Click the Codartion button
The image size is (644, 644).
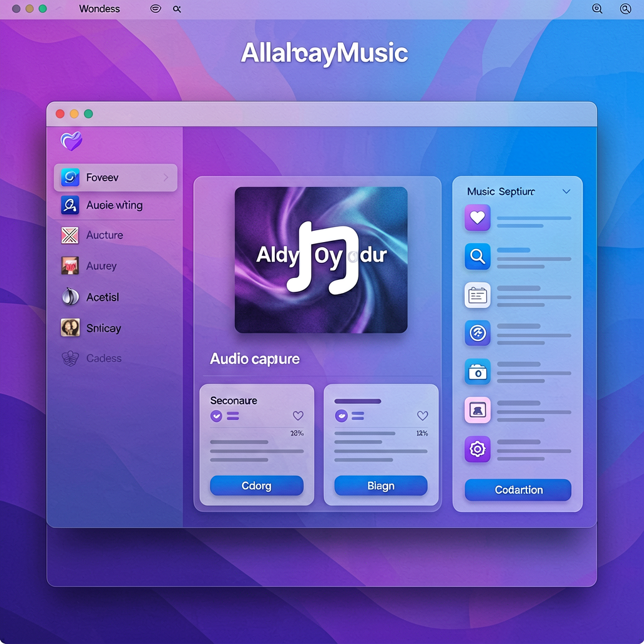(x=518, y=489)
